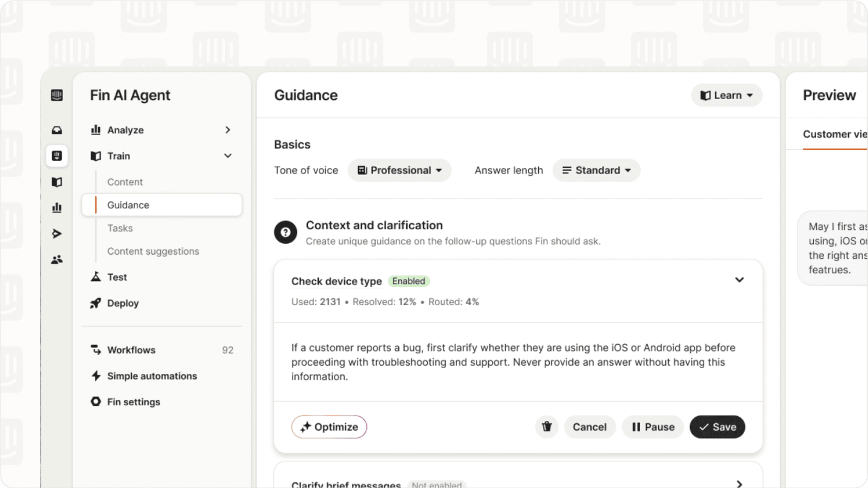Open the Knowledge book icon in rail
Screen dimensions: 868x488
click(57, 182)
